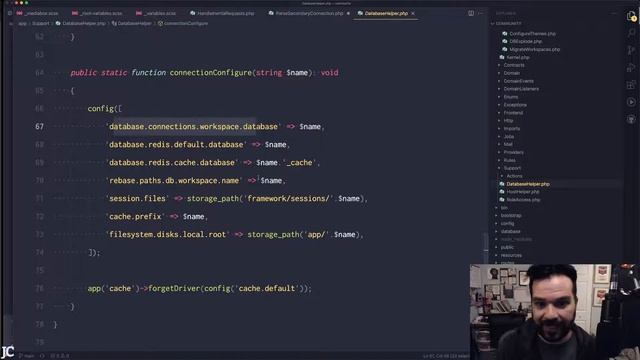
Task: Switch to _variables.scss tab
Action: coord(156,13)
